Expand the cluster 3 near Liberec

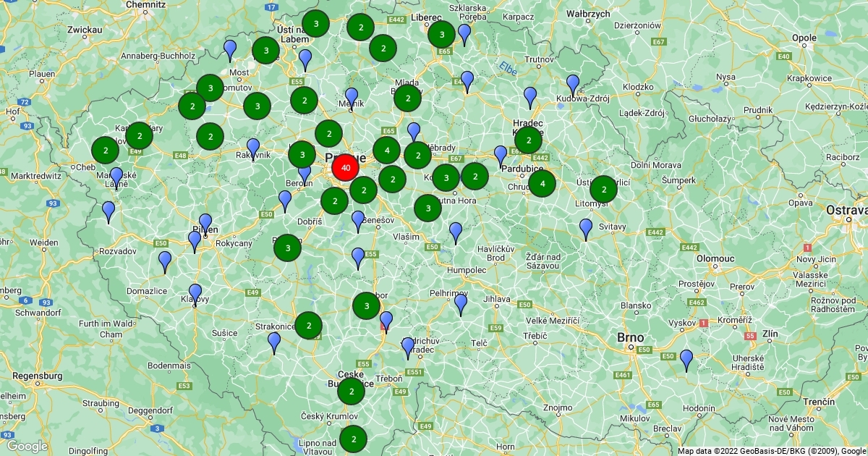[441, 34]
